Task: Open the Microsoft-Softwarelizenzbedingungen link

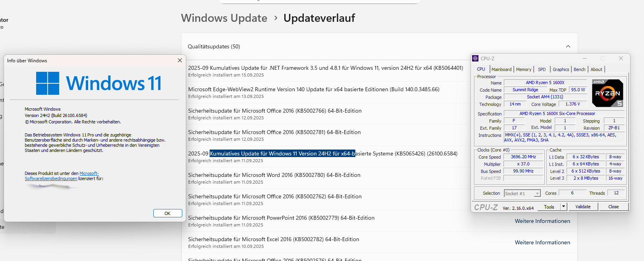Action: 62,176
